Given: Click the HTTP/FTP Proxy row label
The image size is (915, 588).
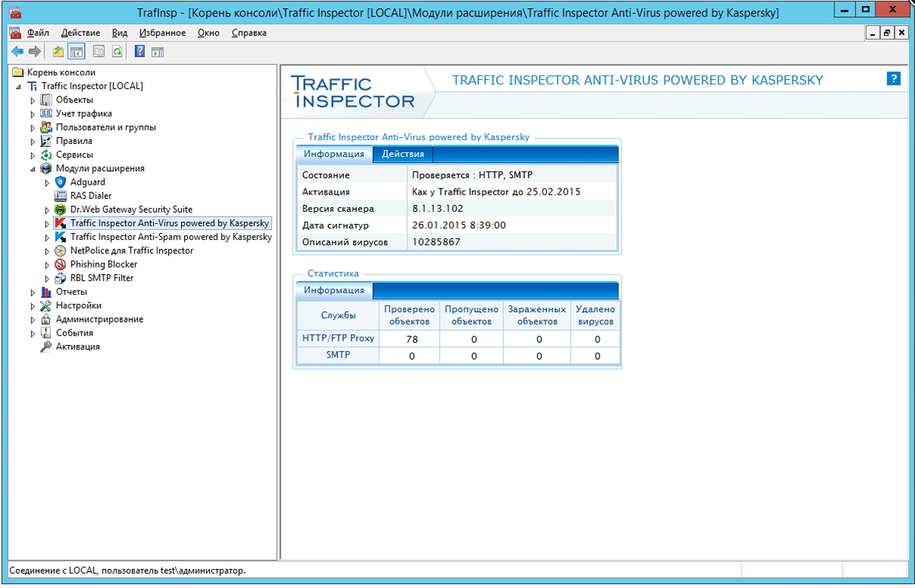Looking at the screenshot, I should (338, 338).
